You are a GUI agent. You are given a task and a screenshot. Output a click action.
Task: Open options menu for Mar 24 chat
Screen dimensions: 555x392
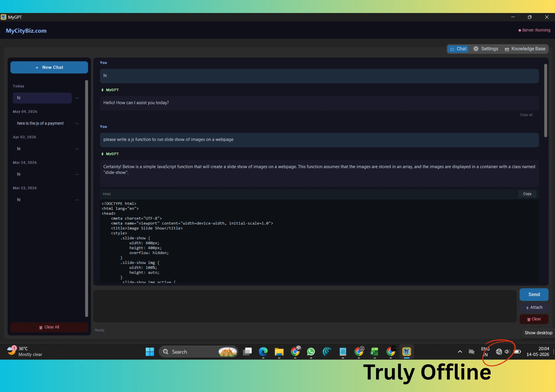tap(77, 174)
